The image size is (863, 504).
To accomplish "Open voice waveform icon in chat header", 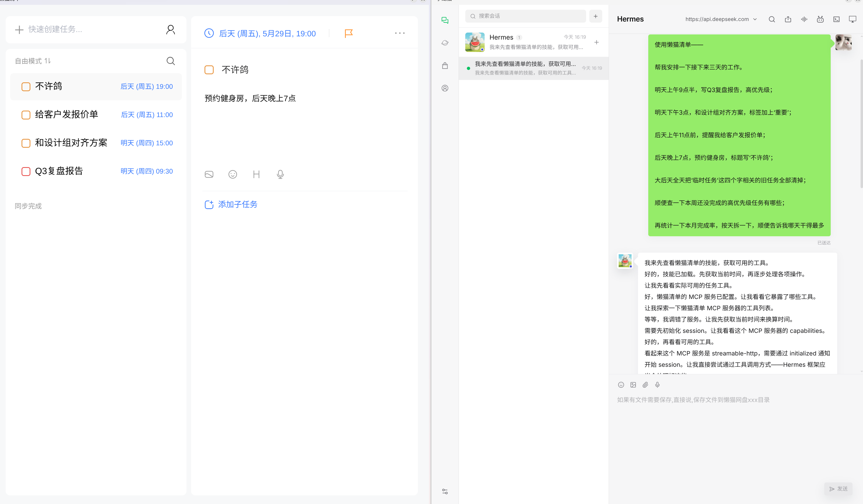I will (804, 19).
